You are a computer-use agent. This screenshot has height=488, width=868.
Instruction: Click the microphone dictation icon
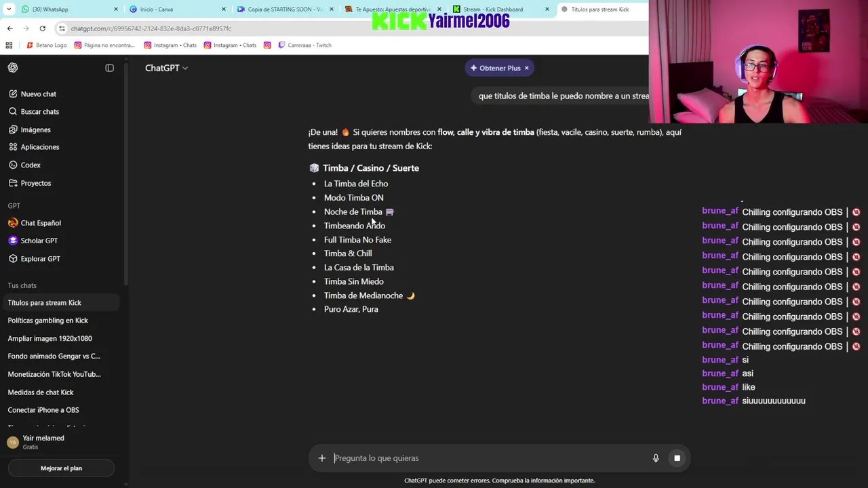coord(656,458)
